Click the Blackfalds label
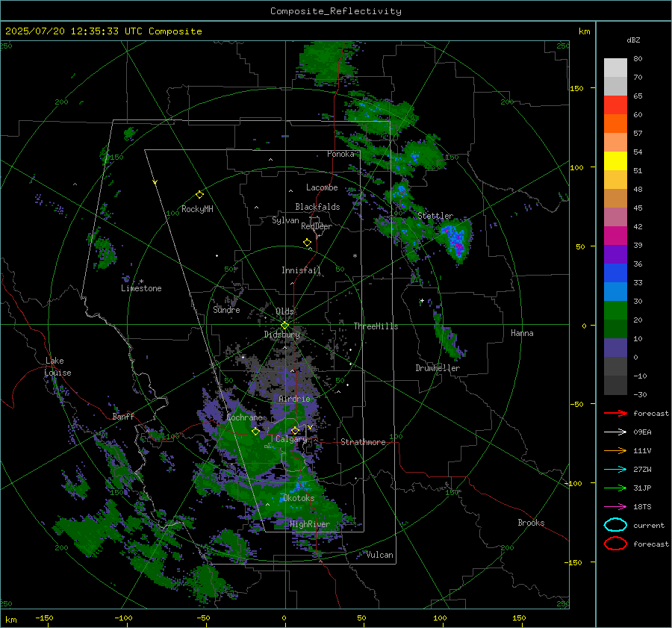 317,207
